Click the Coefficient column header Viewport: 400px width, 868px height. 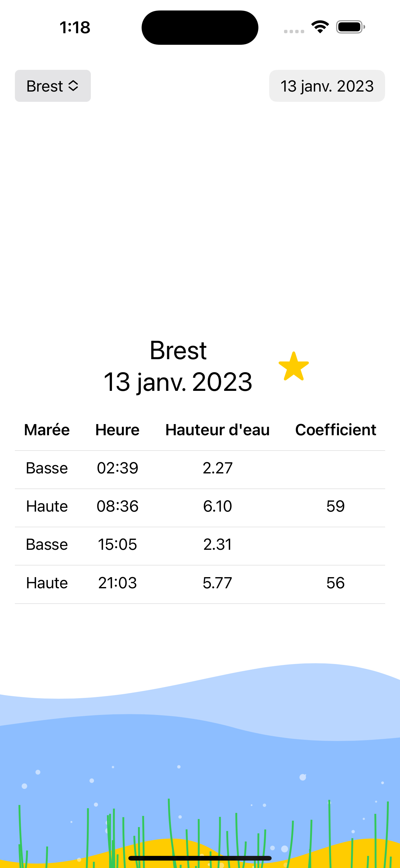click(336, 430)
